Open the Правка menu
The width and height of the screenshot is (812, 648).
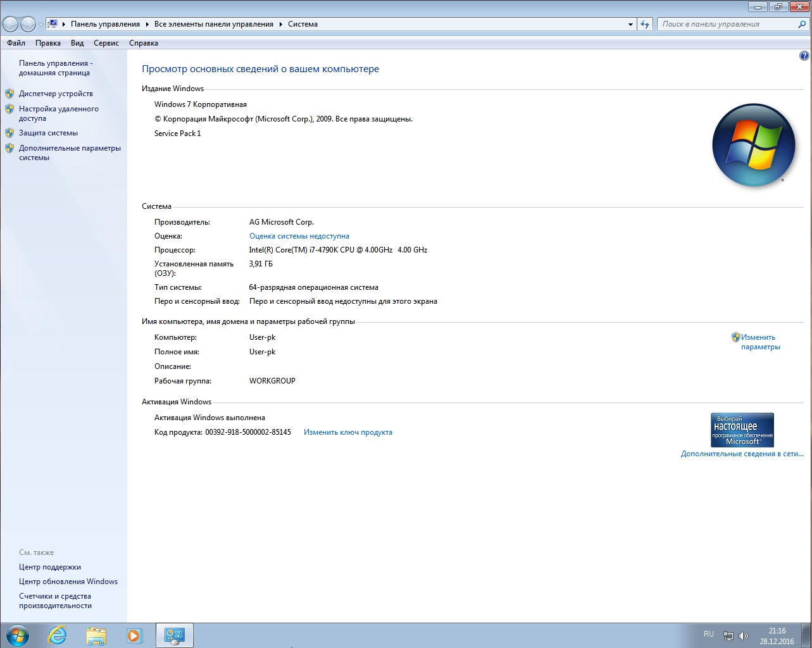[x=48, y=43]
